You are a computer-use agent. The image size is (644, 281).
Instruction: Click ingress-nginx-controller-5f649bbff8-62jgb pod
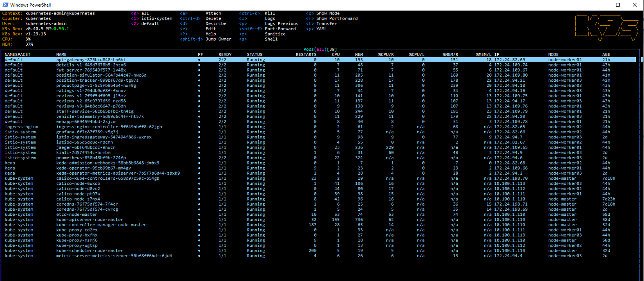pos(109,127)
